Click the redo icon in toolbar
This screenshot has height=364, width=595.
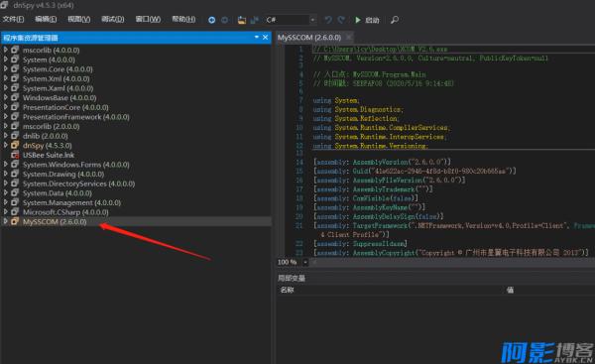coord(341,20)
